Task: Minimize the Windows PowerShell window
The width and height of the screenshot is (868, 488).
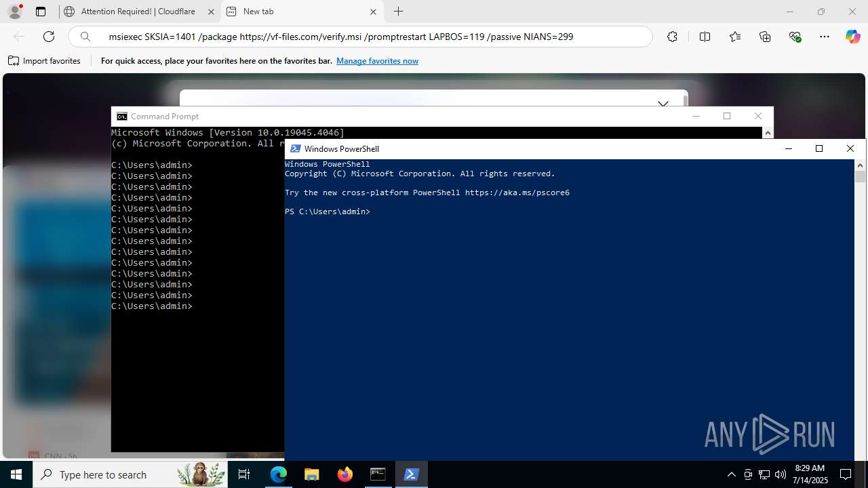Action: (x=788, y=148)
